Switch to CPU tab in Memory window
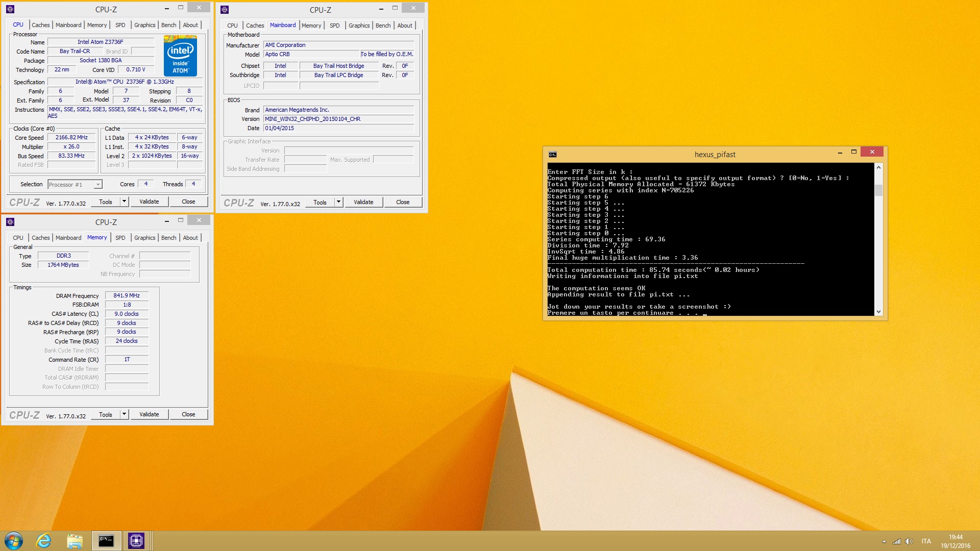This screenshot has width=980, height=551. (18, 238)
